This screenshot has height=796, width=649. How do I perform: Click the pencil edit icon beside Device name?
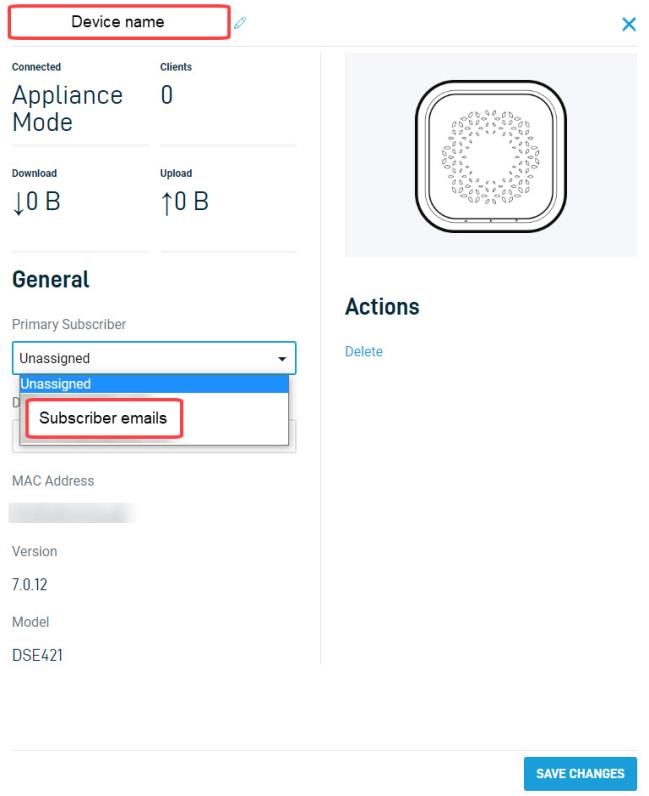point(240,23)
